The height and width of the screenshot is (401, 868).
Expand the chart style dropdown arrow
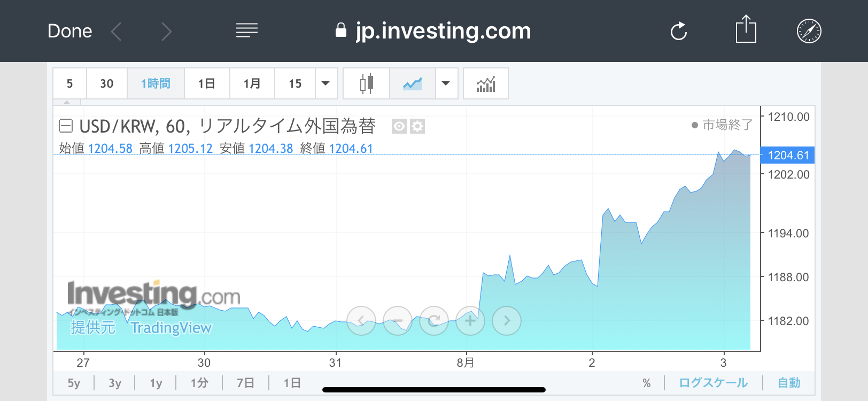446,84
